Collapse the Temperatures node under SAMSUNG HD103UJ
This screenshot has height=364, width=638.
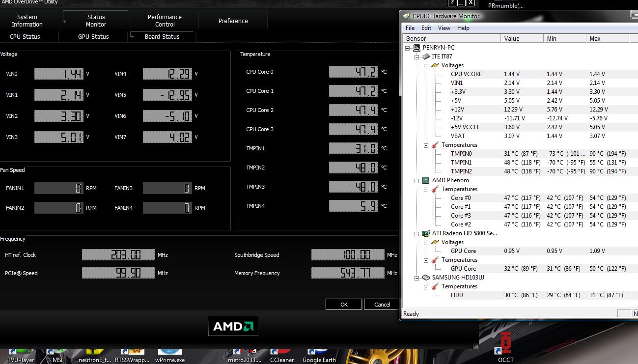point(426,287)
